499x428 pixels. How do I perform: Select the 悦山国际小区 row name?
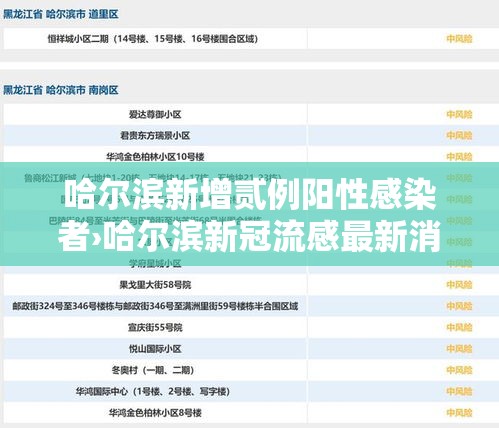[x=155, y=349]
